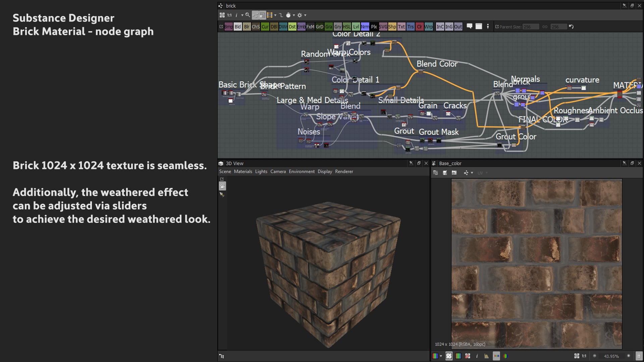Viewport: 644px width, 362px height.
Task: Open the Scene menu in 3D View
Action: click(x=225, y=172)
